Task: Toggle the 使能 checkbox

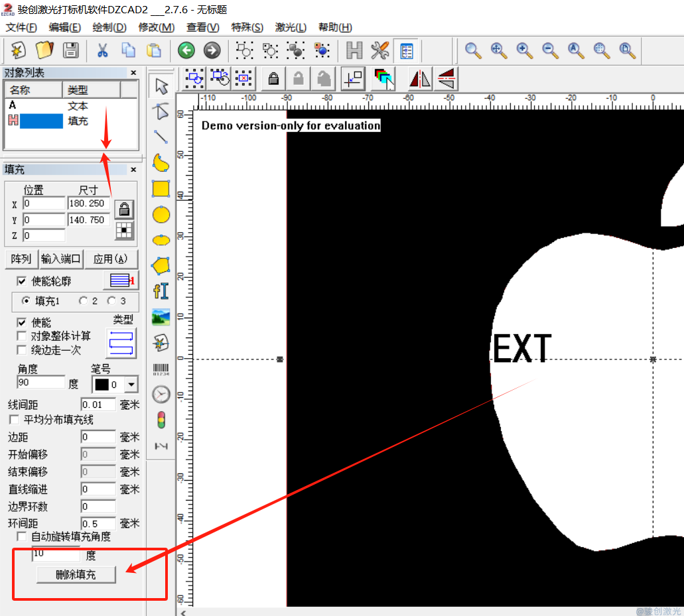Action: 21,323
